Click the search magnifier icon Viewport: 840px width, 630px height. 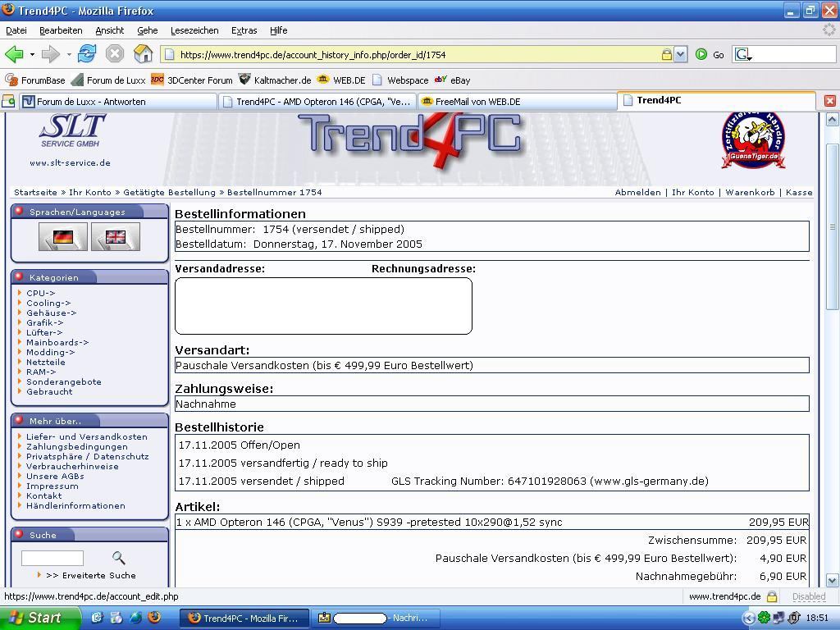point(118,558)
